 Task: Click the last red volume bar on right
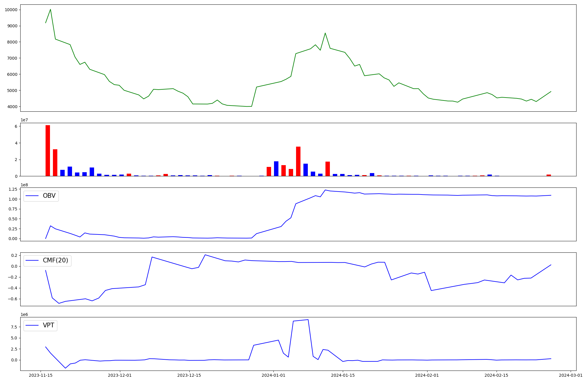pyautogui.click(x=549, y=175)
